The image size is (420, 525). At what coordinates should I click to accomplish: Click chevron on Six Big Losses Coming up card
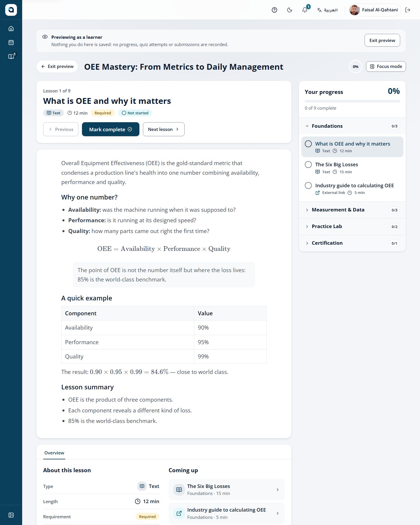coord(277,490)
